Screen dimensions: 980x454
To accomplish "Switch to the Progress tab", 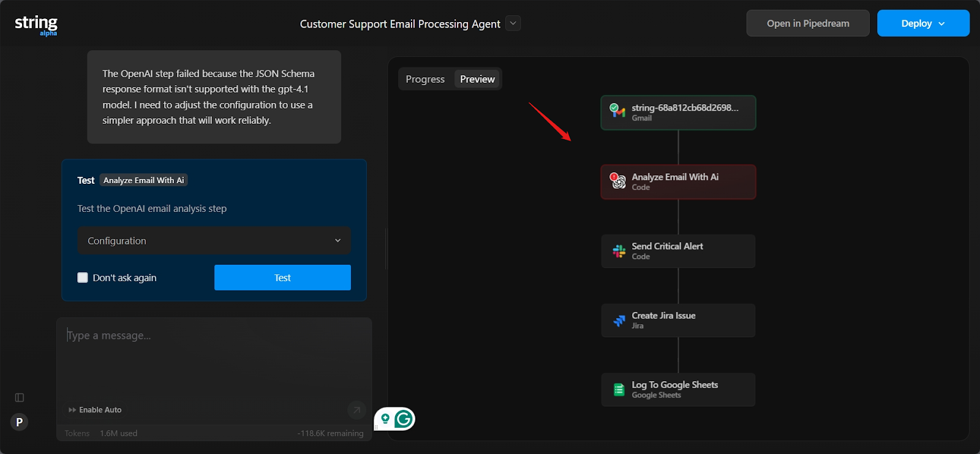I will coord(425,79).
